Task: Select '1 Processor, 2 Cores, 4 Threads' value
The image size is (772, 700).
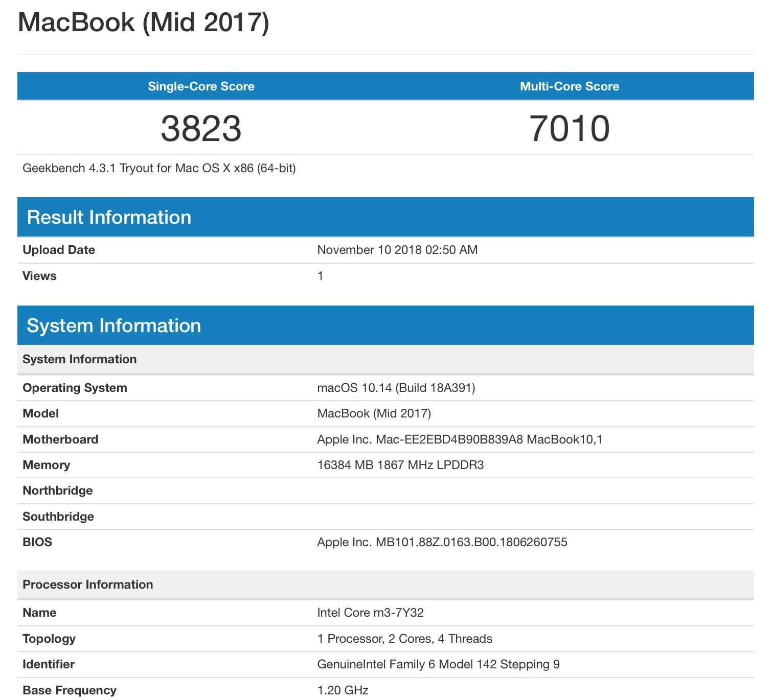Action: pyautogui.click(x=404, y=639)
